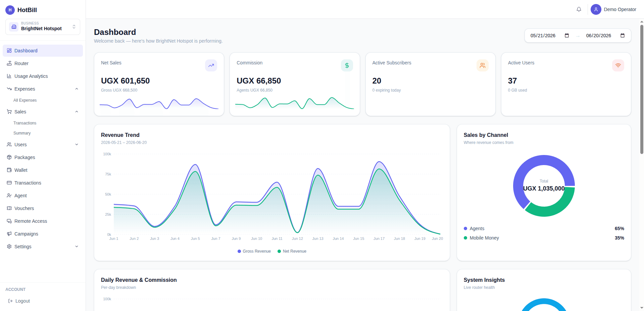
Task: Click the Expenses trending-down icon
Action: click(9, 89)
